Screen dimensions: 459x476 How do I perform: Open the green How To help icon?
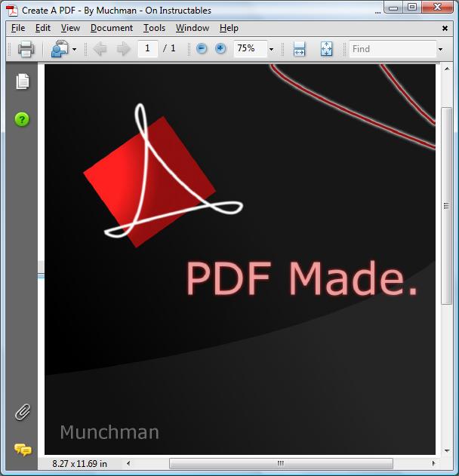click(22, 119)
